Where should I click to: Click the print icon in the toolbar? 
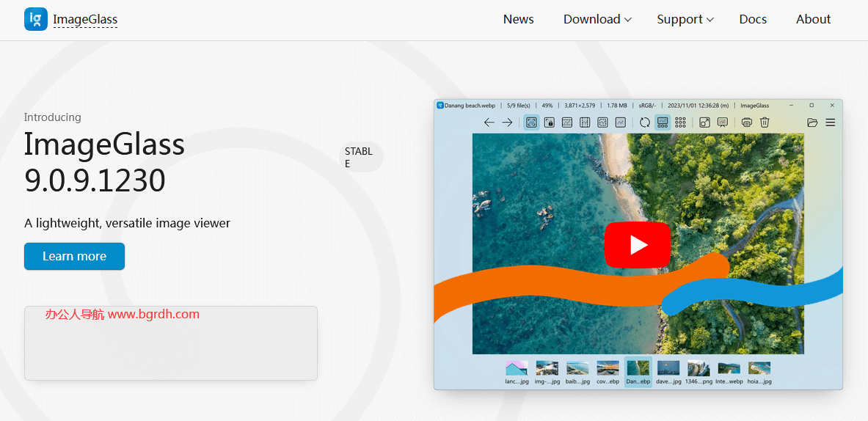(746, 122)
